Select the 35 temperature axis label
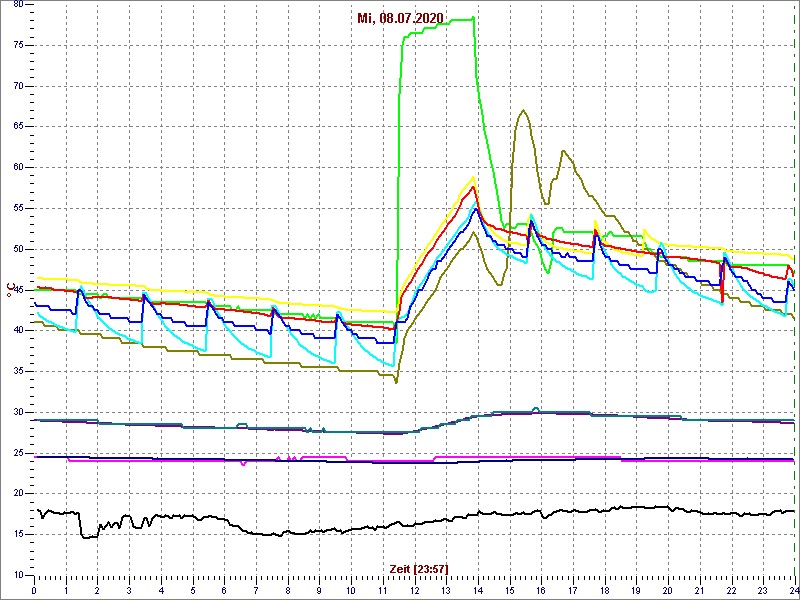This screenshot has height=600, width=800. pyautogui.click(x=18, y=371)
